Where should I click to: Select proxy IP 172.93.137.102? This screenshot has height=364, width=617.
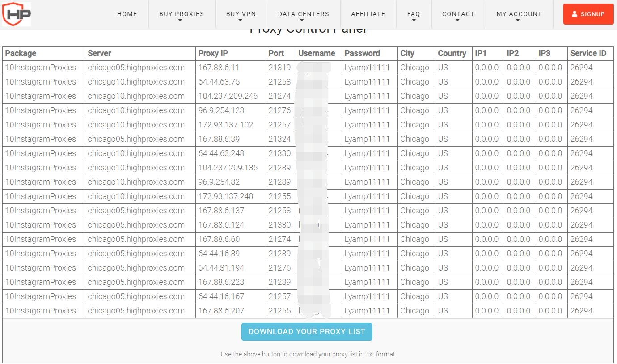pyautogui.click(x=226, y=125)
